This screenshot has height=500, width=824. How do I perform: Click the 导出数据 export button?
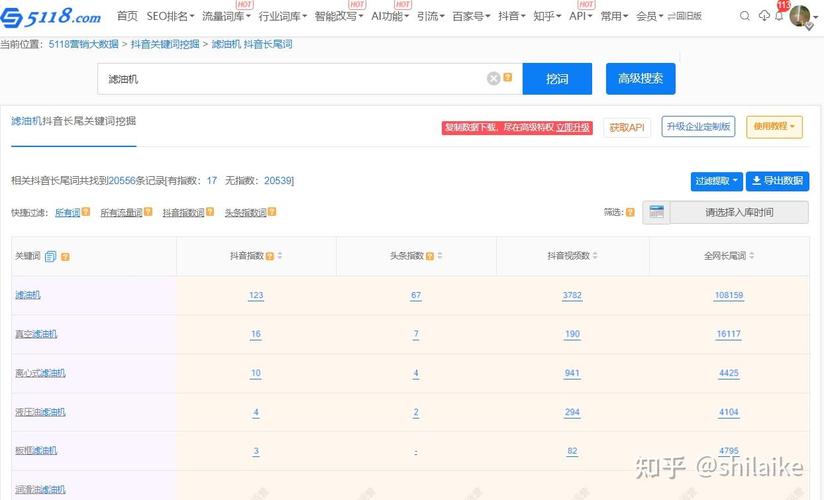point(777,181)
